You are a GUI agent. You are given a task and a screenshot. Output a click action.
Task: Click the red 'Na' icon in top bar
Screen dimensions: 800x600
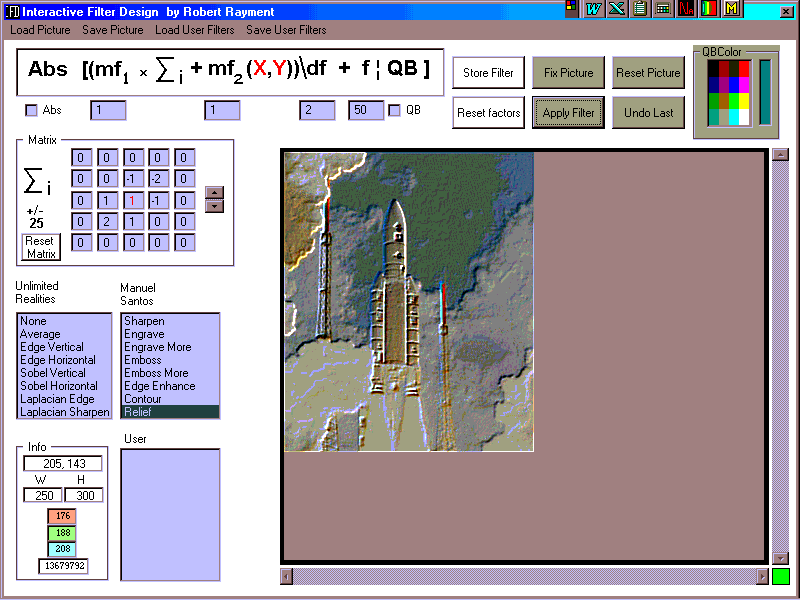(x=686, y=9)
